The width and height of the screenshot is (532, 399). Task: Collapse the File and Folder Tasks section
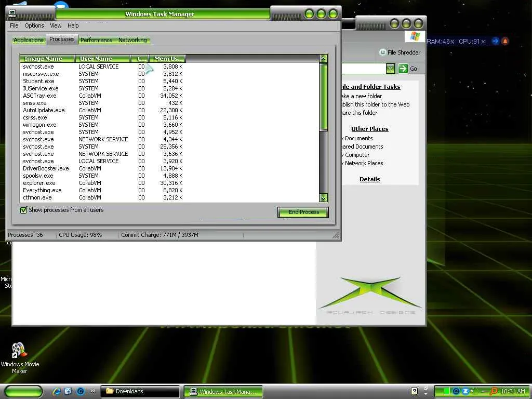pos(371,87)
